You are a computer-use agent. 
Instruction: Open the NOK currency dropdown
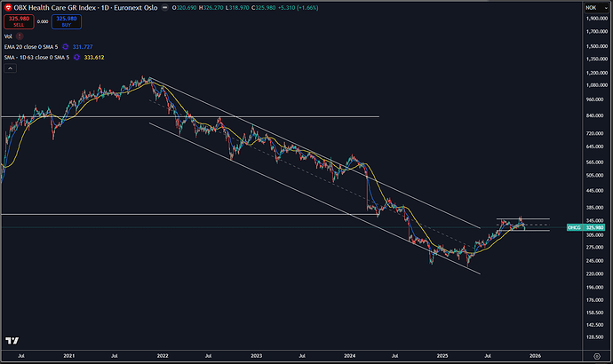coord(590,8)
